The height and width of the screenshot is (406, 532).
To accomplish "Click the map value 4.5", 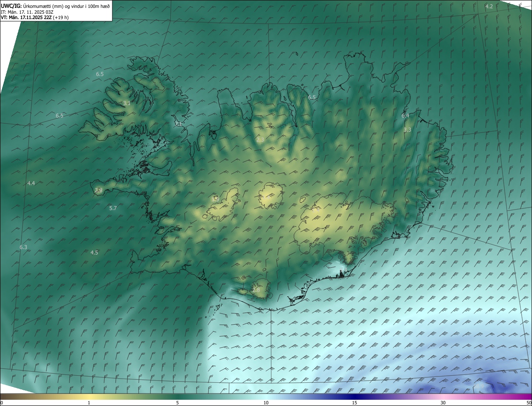I will click(x=94, y=253).
